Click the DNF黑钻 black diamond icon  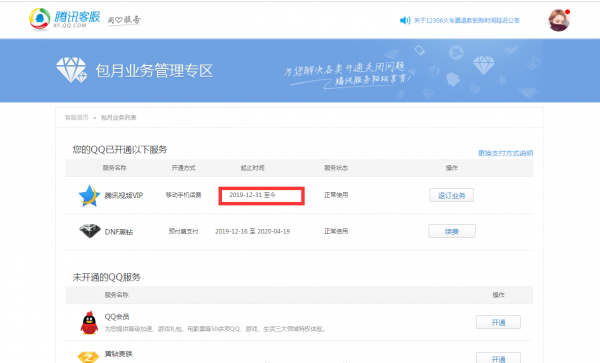tap(90, 231)
